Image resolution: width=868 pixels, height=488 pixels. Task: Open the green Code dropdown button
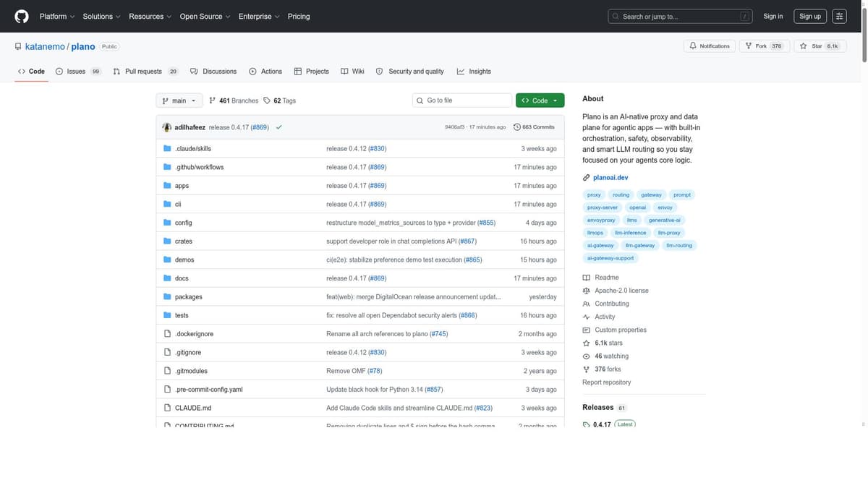(540, 100)
